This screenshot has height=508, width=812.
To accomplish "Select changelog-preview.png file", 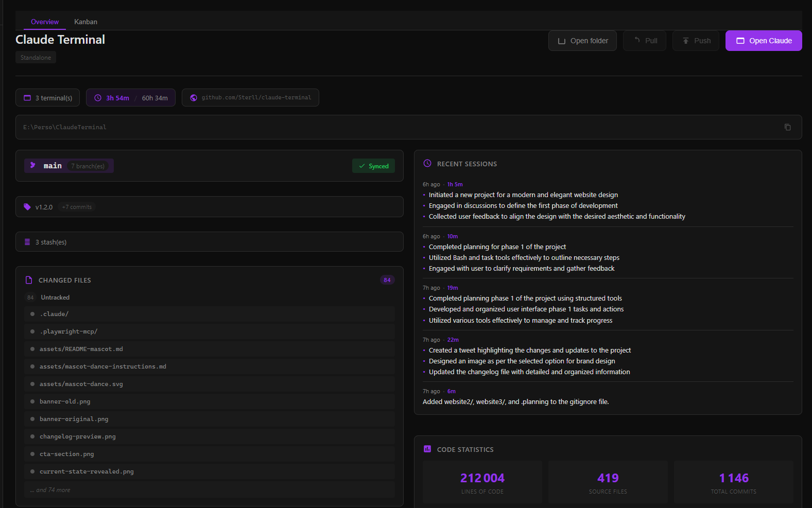I will (210, 436).
